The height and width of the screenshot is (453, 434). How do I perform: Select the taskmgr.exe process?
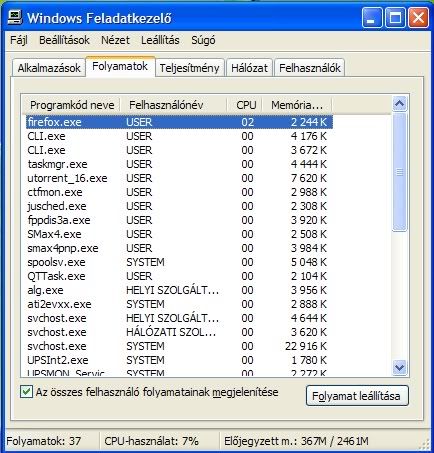179,164
